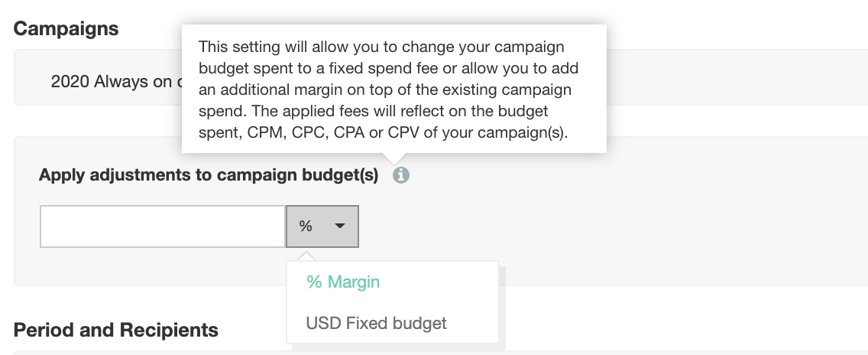Click the tooltip's pointer arrow above info icon
The height and width of the screenshot is (355, 868).
coord(394,158)
